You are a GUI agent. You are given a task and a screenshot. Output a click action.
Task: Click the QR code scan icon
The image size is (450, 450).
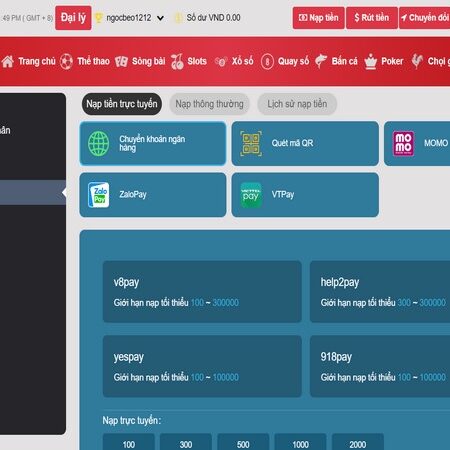pyautogui.click(x=251, y=143)
